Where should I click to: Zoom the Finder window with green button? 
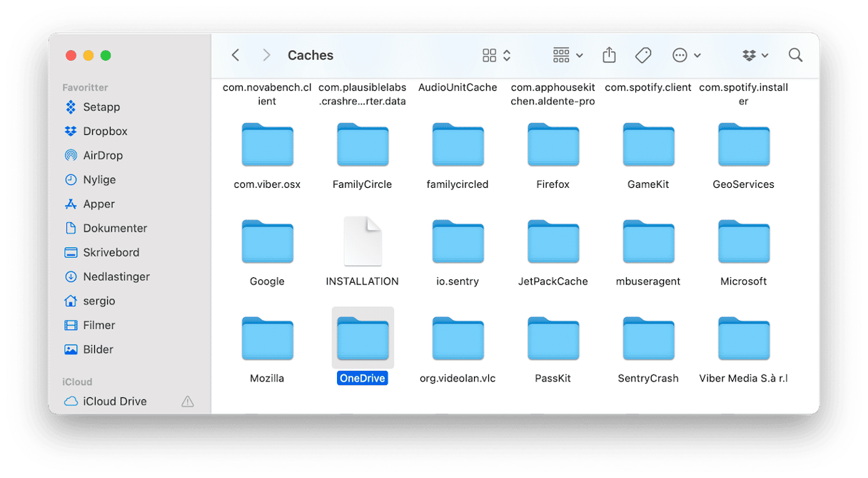coord(106,55)
